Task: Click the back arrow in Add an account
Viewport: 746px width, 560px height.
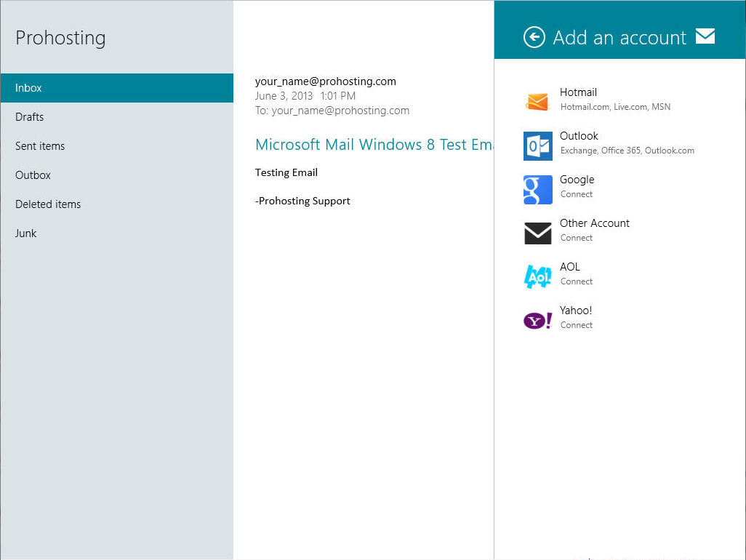Action: (534, 37)
